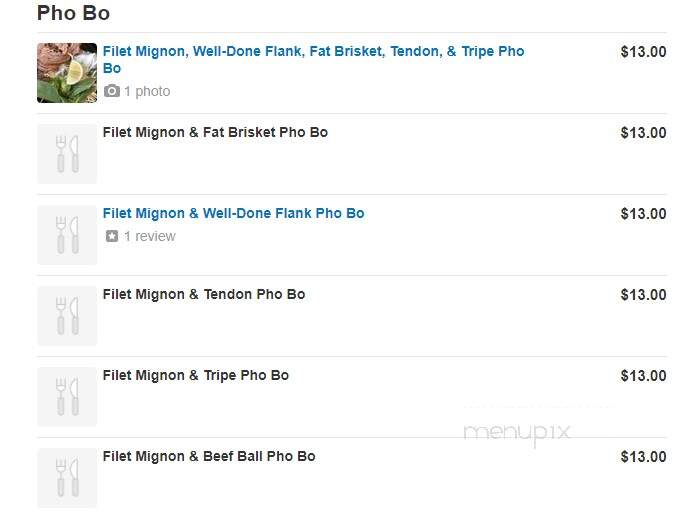Image resolution: width=696 pixels, height=515 pixels.
Task: Click placeholder fork-knife icon for Well-Done Flank Pho Bo
Action: coord(67,235)
